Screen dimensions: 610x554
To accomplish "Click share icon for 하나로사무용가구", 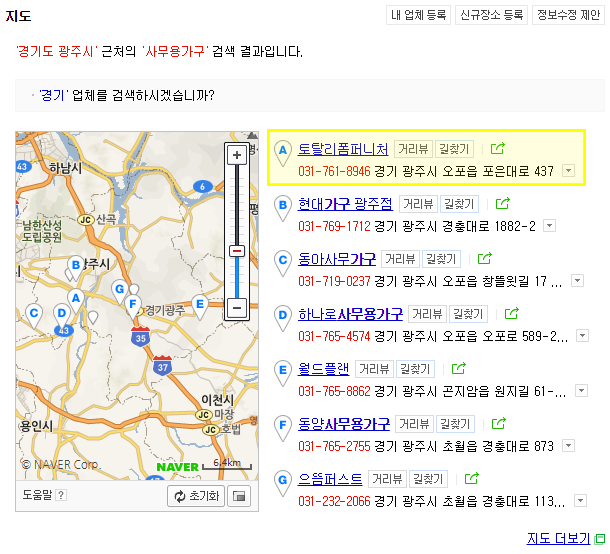I will [x=512, y=313].
